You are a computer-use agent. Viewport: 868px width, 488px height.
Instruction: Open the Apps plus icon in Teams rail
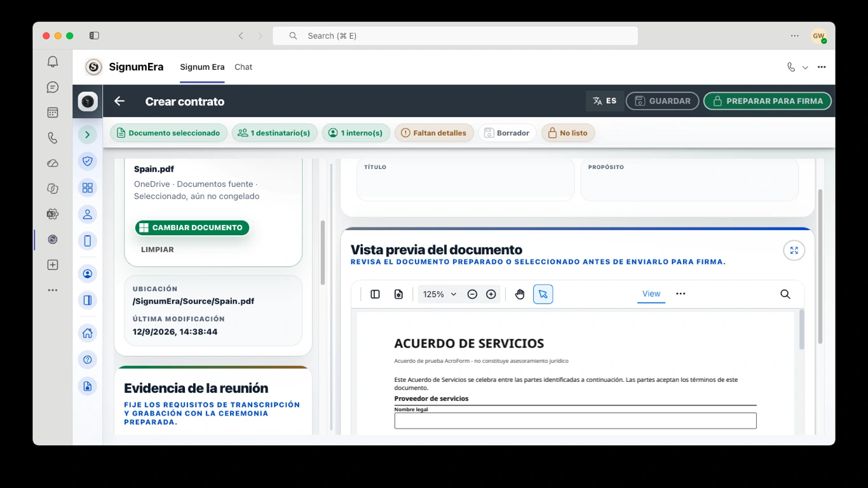[x=53, y=265]
